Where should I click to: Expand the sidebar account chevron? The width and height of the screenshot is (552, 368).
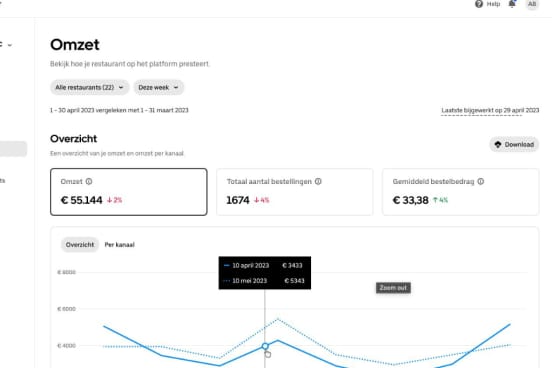coord(10,45)
